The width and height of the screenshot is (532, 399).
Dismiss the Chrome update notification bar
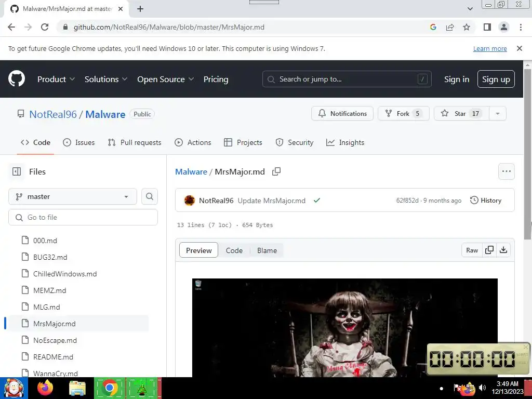click(x=520, y=48)
